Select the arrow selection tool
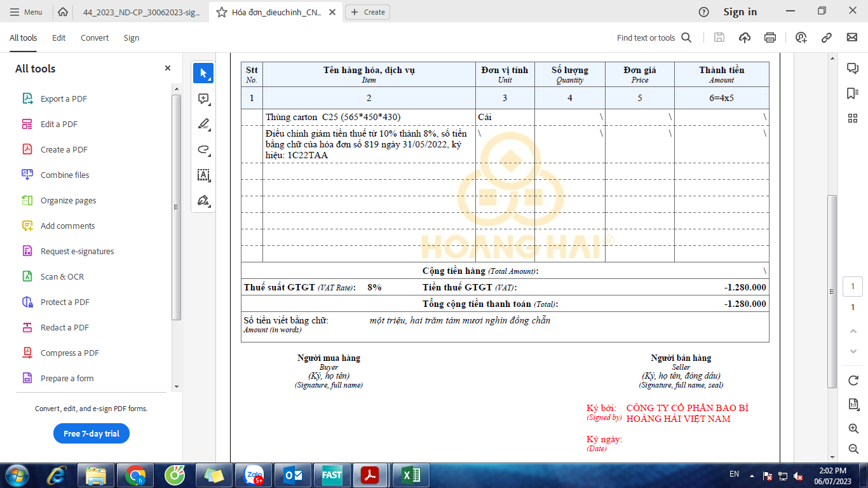 click(203, 74)
